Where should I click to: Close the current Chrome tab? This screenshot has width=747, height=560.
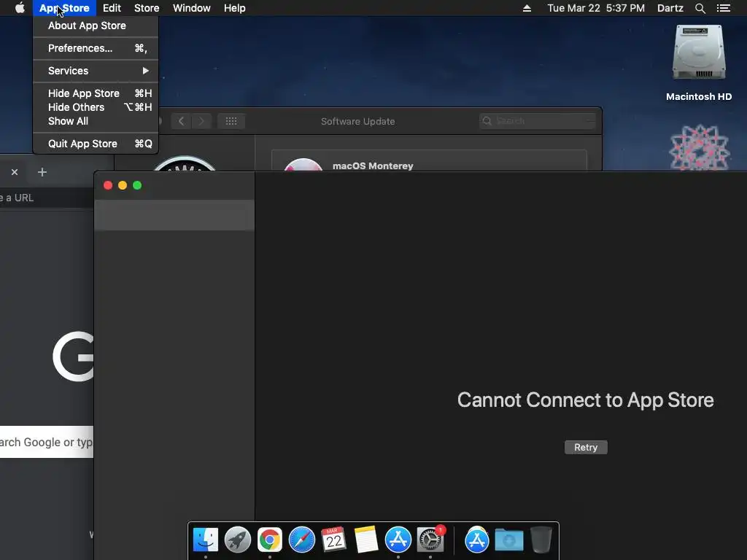(15, 172)
